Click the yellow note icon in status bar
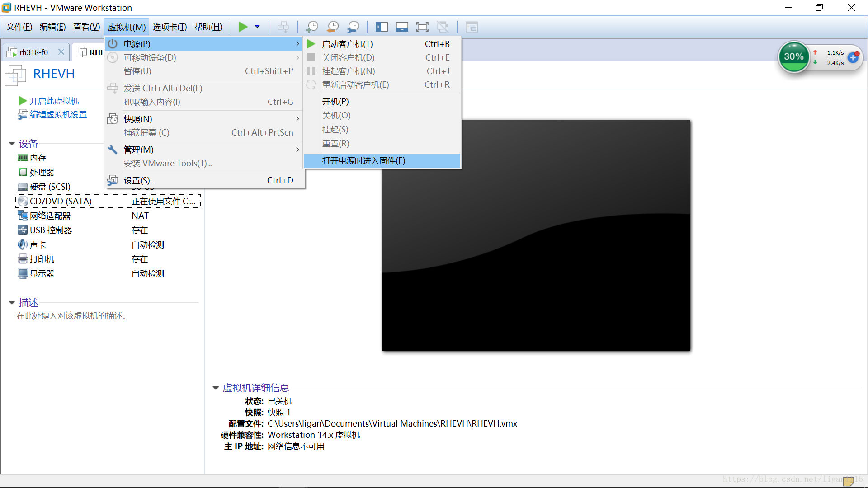 [848, 481]
